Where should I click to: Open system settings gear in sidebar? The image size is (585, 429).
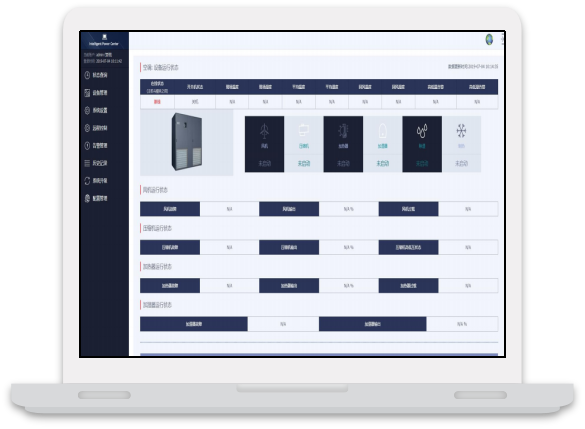click(x=96, y=110)
